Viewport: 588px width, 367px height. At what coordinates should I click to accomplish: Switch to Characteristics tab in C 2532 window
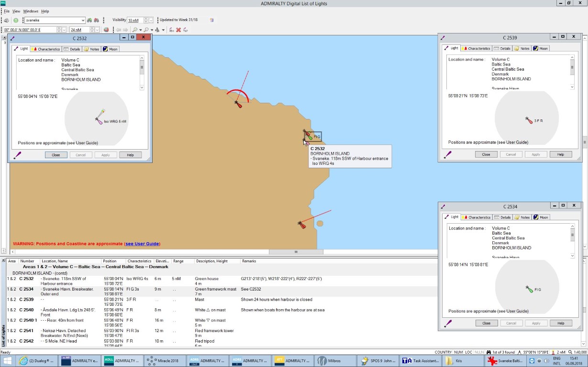(x=46, y=49)
